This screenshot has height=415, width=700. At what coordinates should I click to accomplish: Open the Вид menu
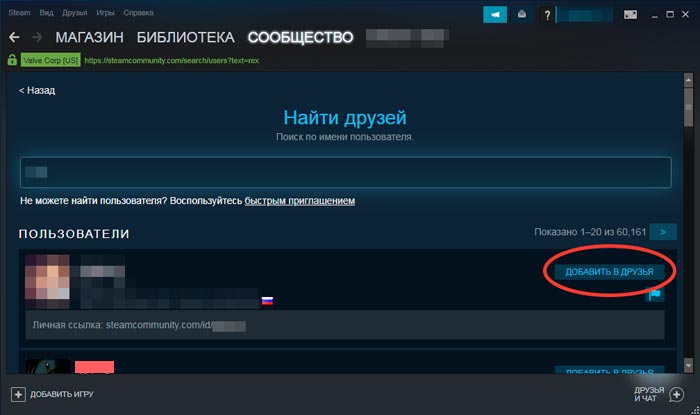(46, 12)
